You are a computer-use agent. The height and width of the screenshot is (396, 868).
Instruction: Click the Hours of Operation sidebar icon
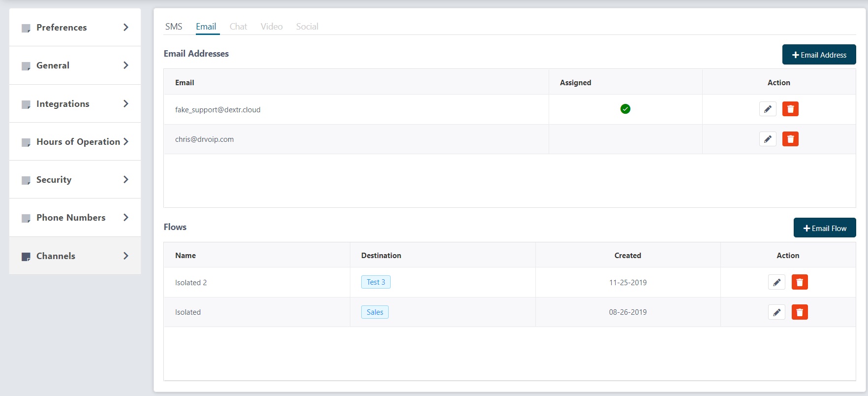26,142
